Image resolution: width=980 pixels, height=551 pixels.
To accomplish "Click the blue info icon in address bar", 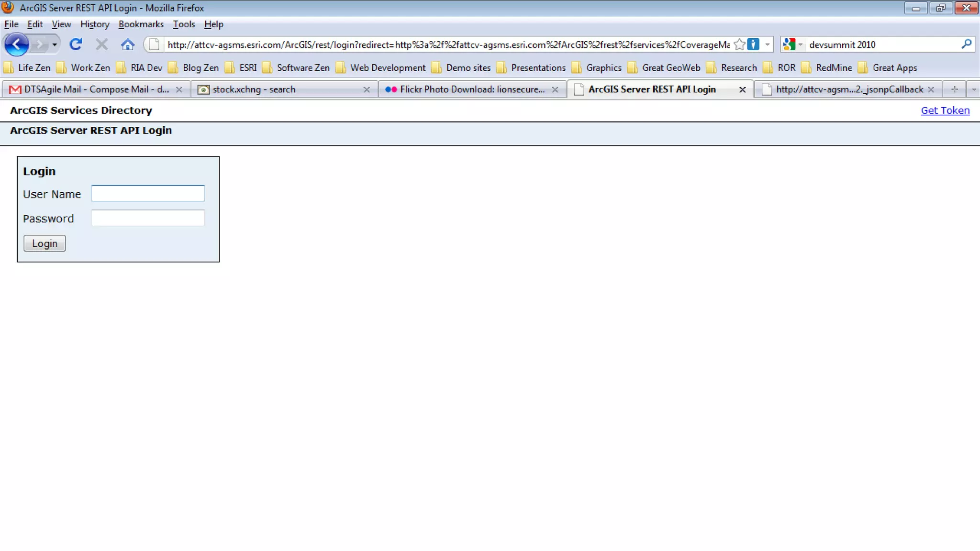I will (753, 44).
